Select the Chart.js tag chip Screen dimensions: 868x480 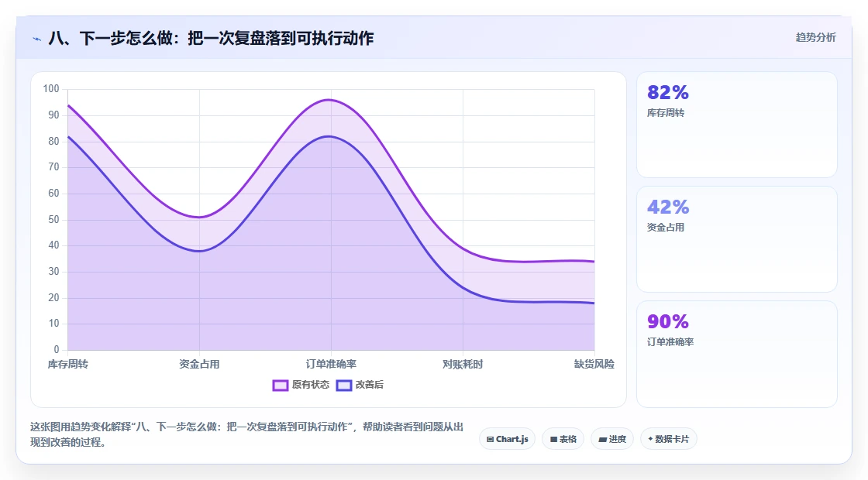(507, 439)
